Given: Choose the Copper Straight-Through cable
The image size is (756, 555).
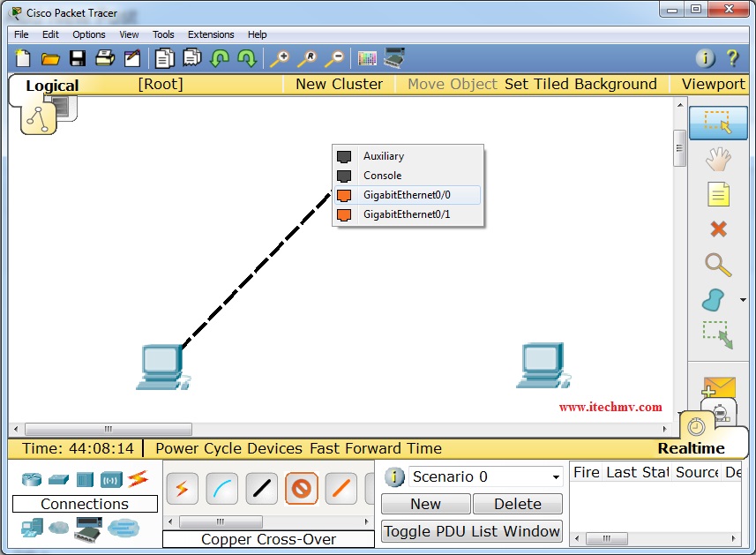Looking at the screenshot, I should click(x=262, y=489).
